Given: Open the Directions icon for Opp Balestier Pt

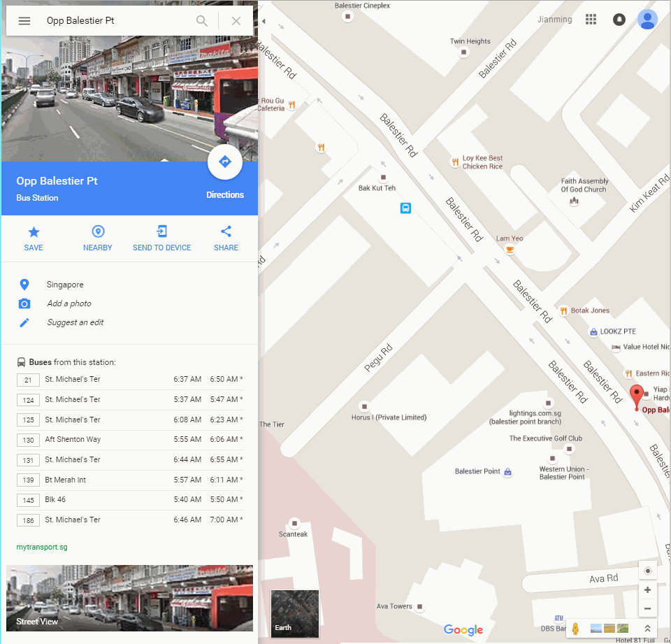Looking at the screenshot, I should point(225,162).
